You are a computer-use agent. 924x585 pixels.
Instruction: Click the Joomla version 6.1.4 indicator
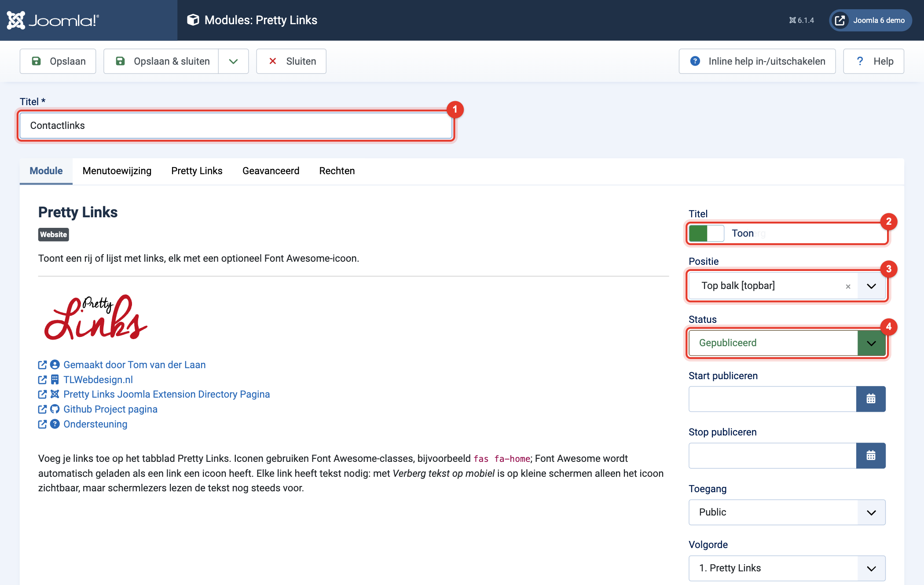pyautogui.click(x=801, y=20)
